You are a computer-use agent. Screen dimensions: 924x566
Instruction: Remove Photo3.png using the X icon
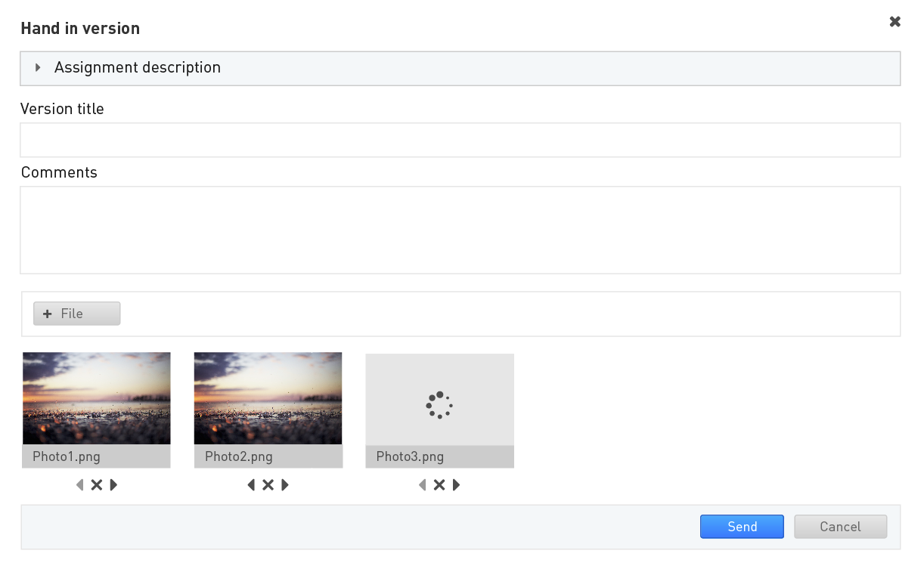coord(439,485)
